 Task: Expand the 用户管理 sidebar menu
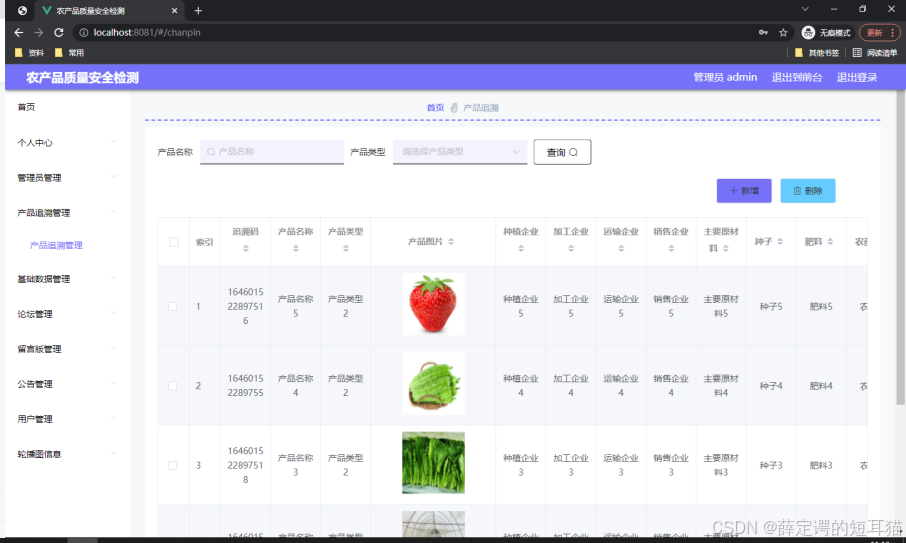tap(67, 419)
